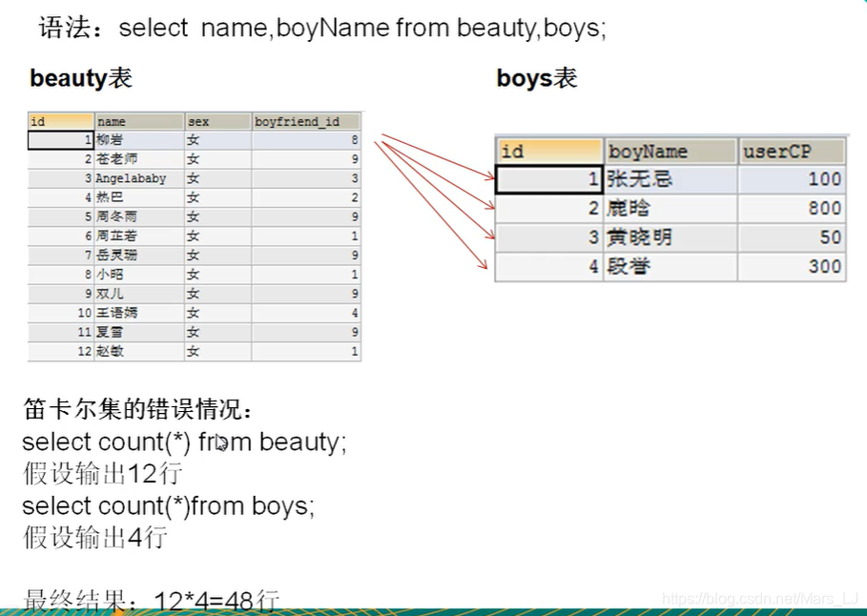Select the name cell '双儿'
The image size is (867, 616).
coord(139,294)
